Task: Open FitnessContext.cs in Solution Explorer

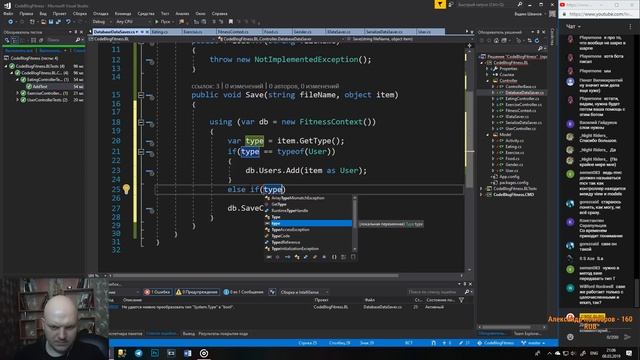Action: coord(520,111)
